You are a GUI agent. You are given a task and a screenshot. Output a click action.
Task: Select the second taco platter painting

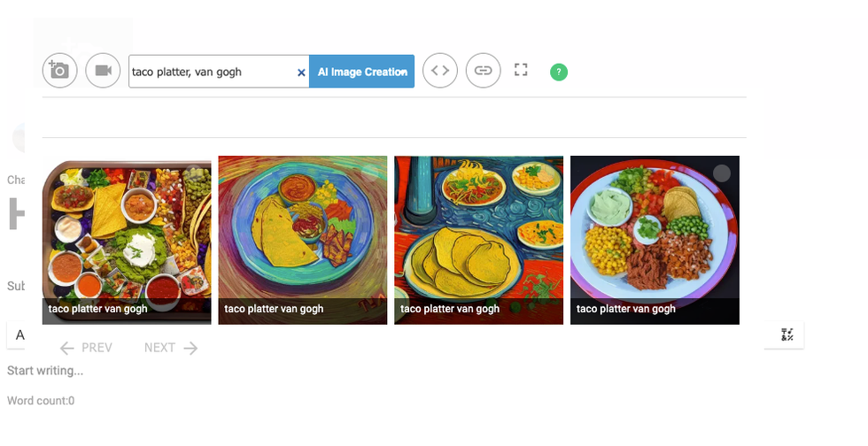(x=303, y=230)
